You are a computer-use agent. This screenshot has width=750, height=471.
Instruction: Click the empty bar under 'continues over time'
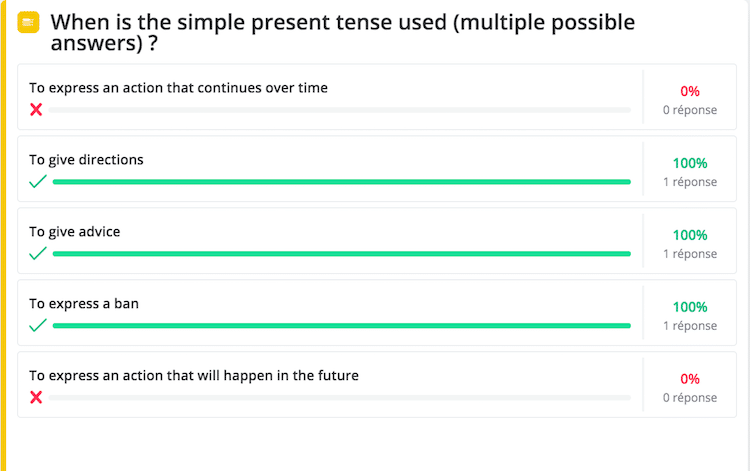pos(340,110)
